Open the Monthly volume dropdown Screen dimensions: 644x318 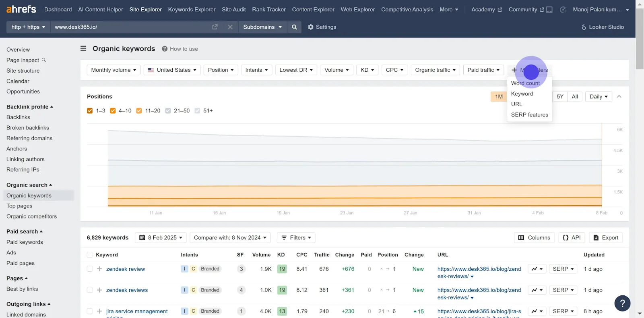click(x=114, y=70)
